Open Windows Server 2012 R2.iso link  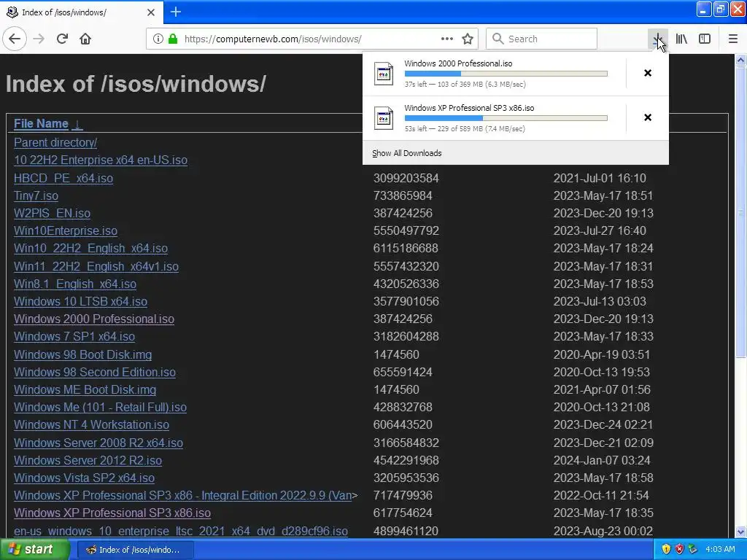[88, 461]
